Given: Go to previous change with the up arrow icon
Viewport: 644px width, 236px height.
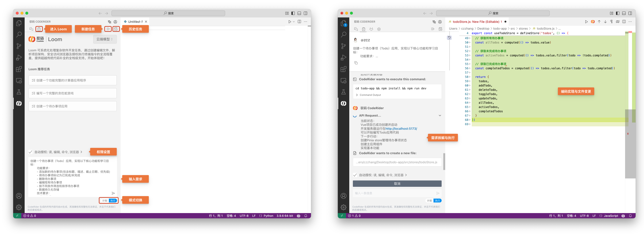Looking at the screenshot, I should (599, 22).
